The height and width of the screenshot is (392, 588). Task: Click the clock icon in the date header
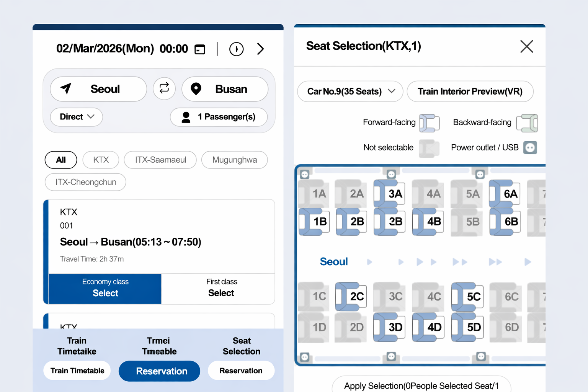(236, 49)
